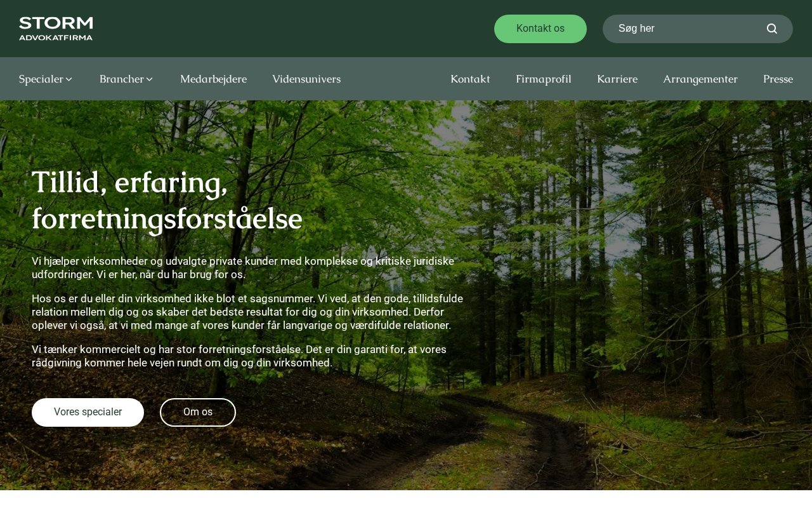Click the hero heading Tillid, erfaring, forretningsforståelse

[167, 200]
